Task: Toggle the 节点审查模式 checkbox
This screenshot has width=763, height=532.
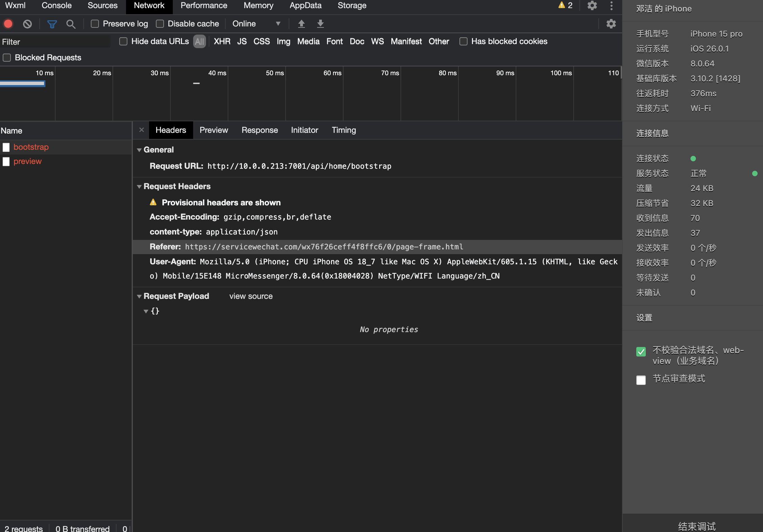Action: click(x=641, y=380)
